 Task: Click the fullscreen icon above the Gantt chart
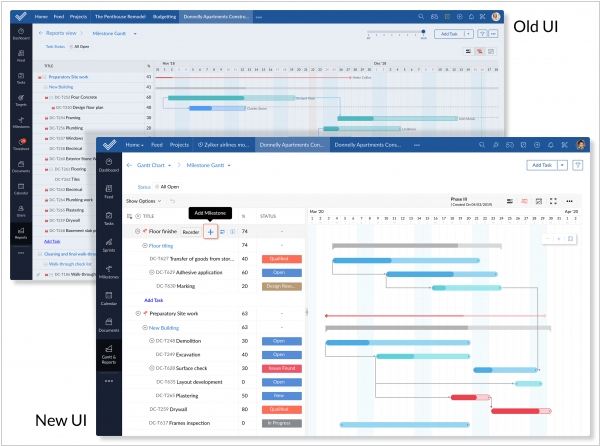(553, 201)
